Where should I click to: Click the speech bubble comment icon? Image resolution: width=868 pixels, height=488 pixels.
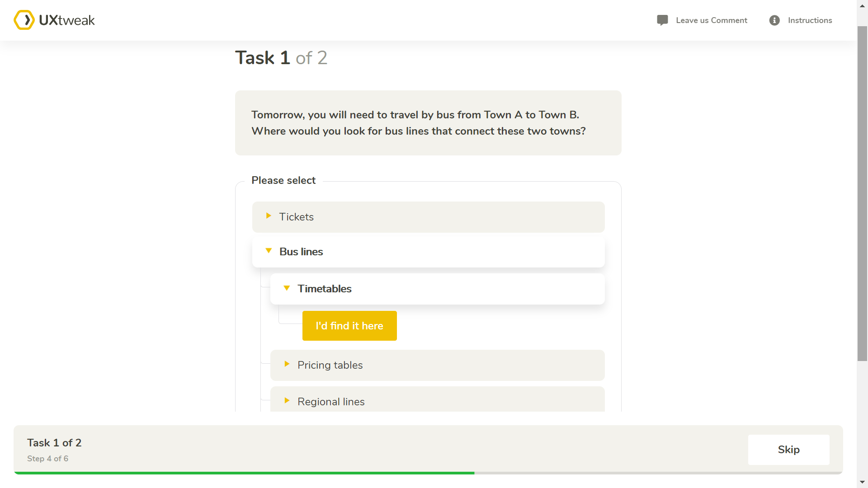(x=662, y=20)
